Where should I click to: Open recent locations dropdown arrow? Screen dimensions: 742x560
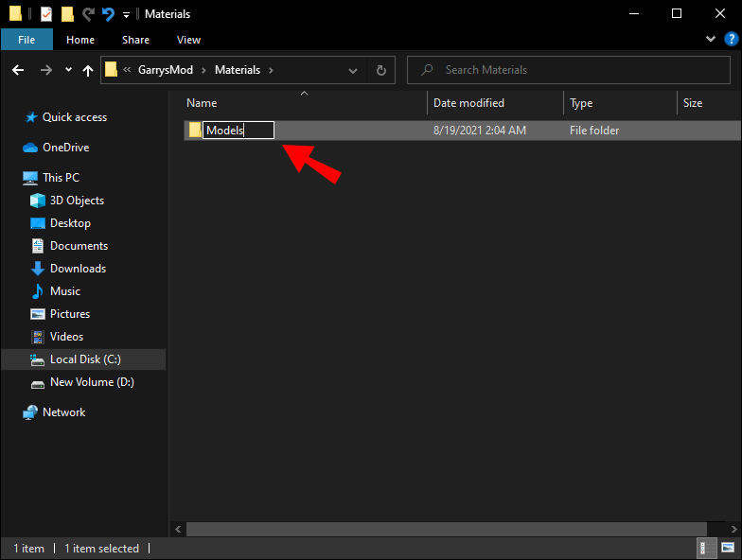point(68,70)
